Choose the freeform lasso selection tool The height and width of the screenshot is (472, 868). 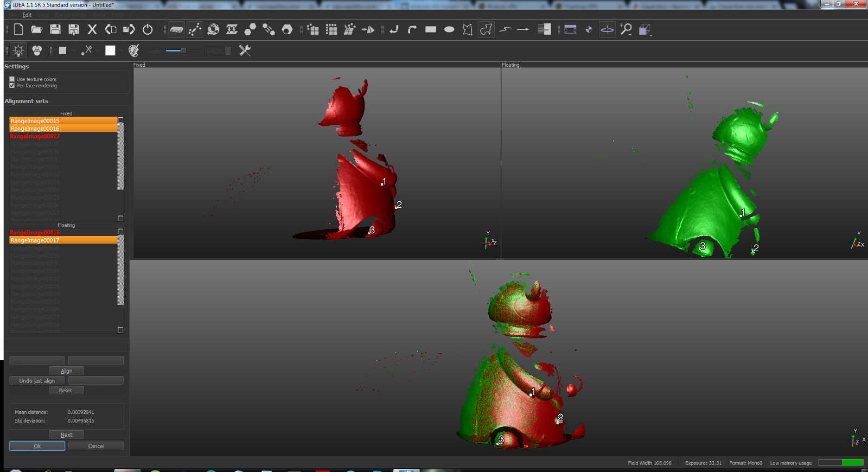tap(486, 29)
